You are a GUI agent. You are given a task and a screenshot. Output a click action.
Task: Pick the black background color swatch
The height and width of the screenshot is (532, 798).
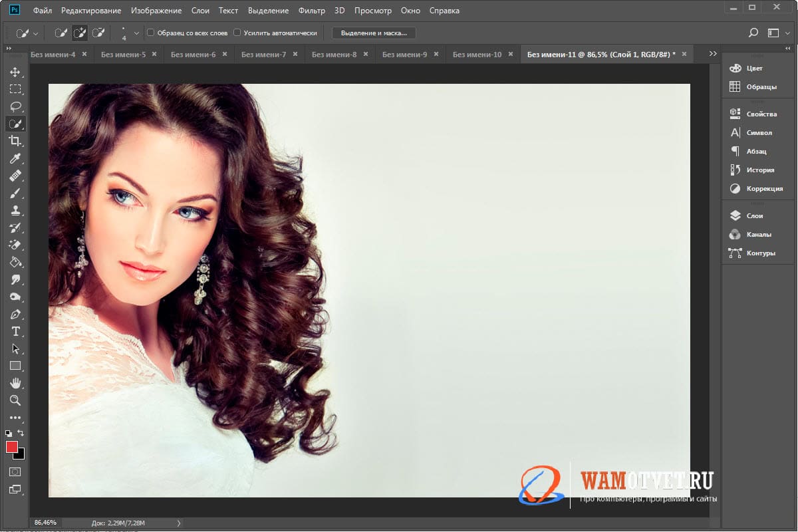[x=21, y=456]
